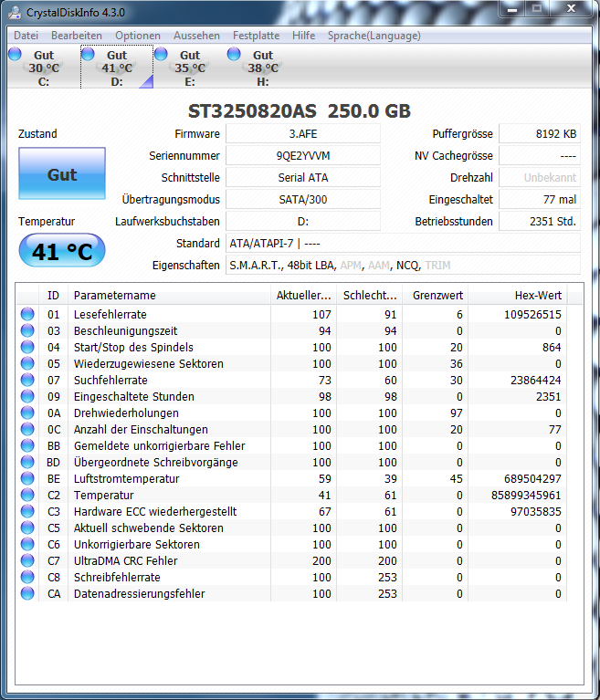Click the Puffergrösse field 8192 KB
The height and width of the screenshot is (700, 600).
click(x=540, y=134)
